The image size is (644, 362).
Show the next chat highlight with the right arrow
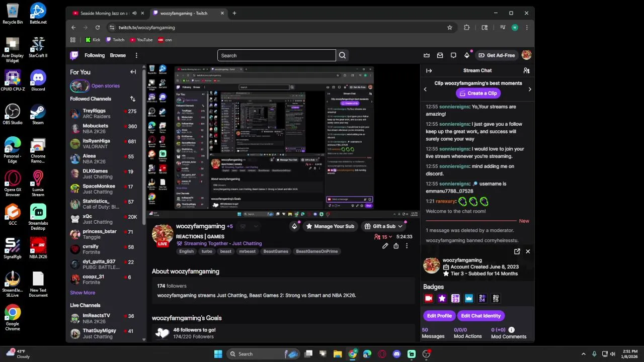pos(530,89)
